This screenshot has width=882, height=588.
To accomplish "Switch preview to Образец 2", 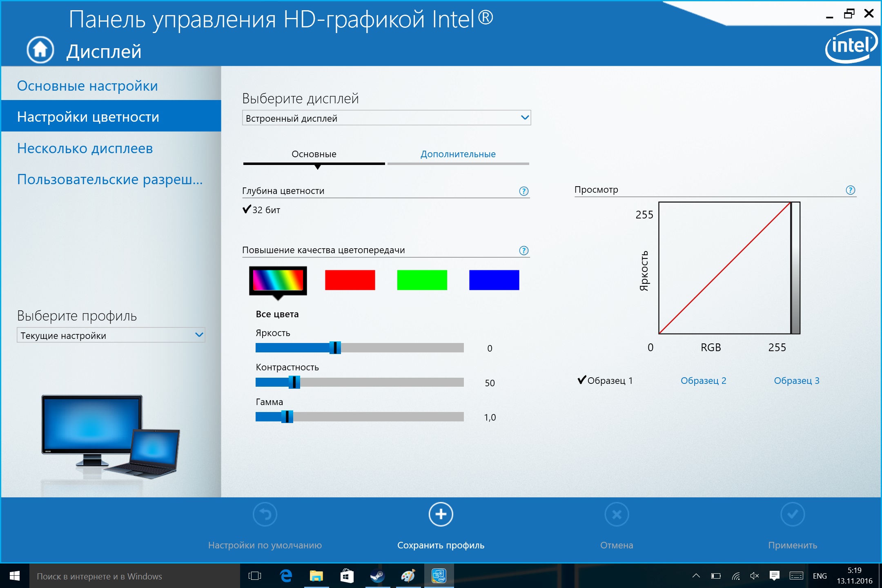I will pyautogui.click(x=703, y=381).
